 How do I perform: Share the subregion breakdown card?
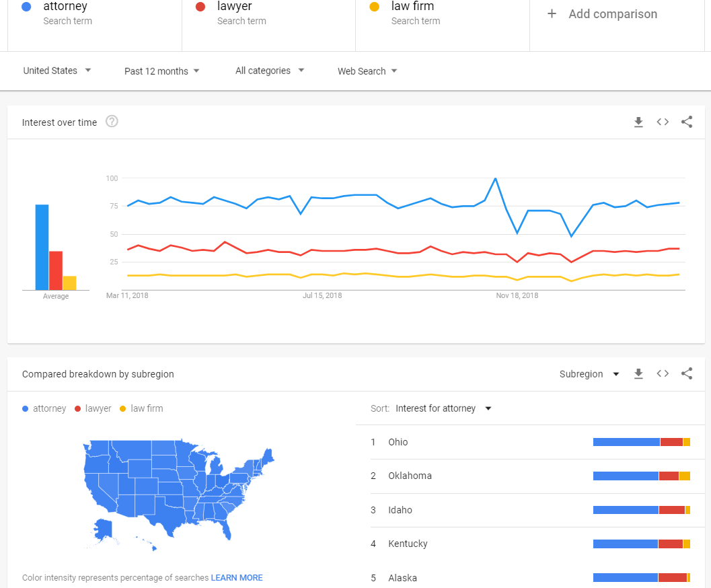(x=687, y=373)
